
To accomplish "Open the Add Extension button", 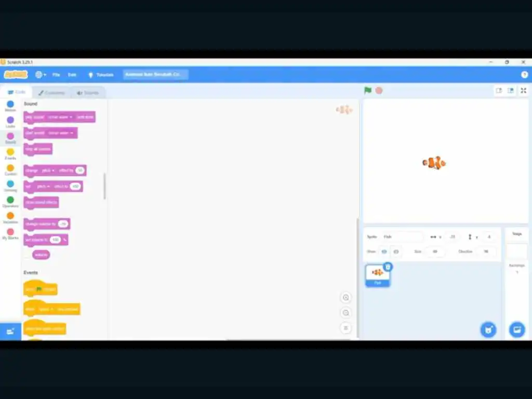I will pos(10,331).
